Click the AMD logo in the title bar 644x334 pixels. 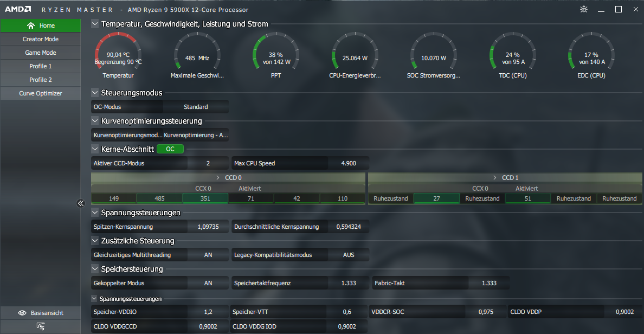click(x=18, y=9)
